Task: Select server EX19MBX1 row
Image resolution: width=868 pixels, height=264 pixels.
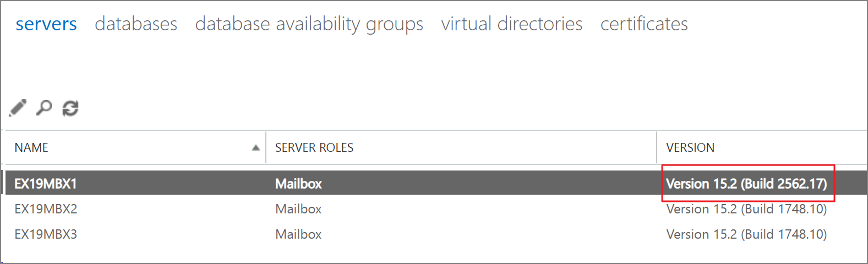Action: 436,183
